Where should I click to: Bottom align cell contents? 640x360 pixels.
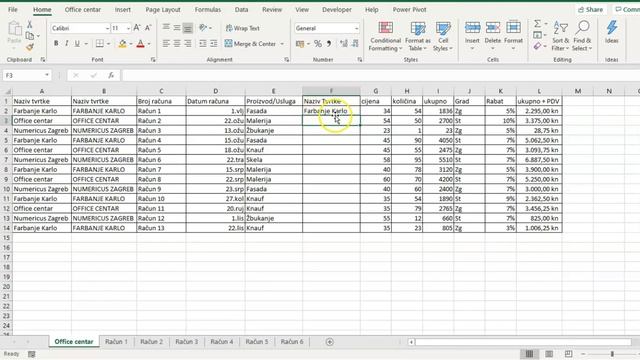point(188,28)
